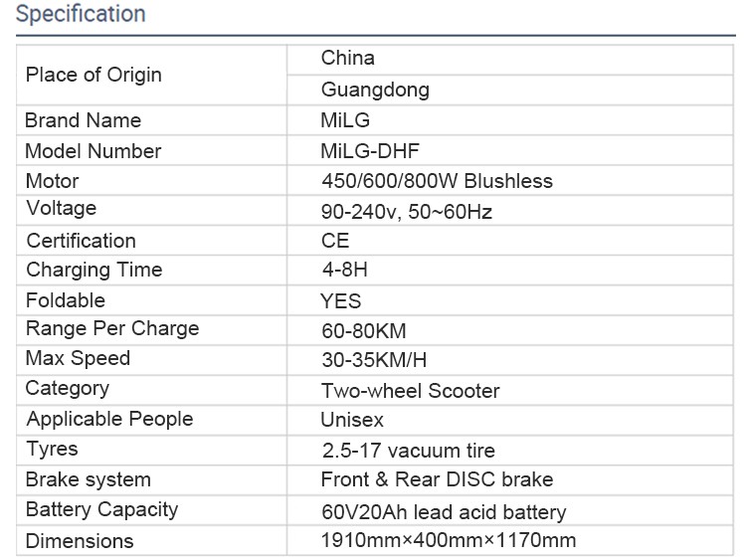The width and height of the screenshot is (746, 560).
Task: Select the Two-wheel Scooter category value
Action: [410, 390]
